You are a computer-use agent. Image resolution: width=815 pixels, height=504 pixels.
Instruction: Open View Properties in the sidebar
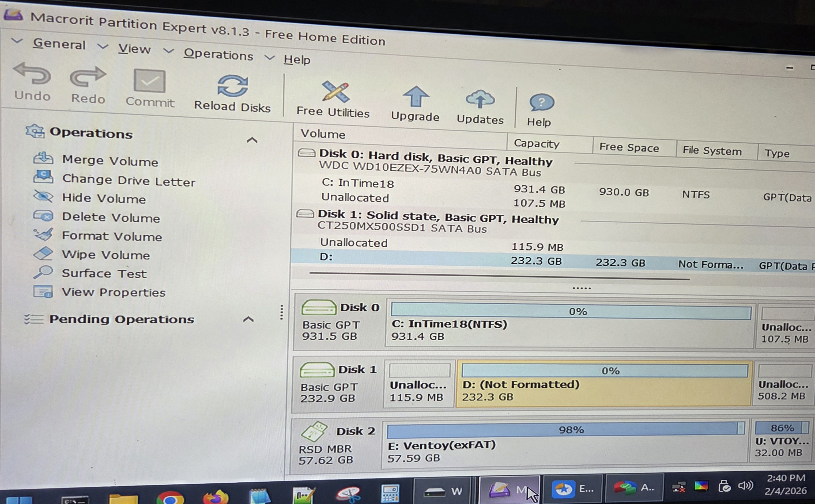114,292
